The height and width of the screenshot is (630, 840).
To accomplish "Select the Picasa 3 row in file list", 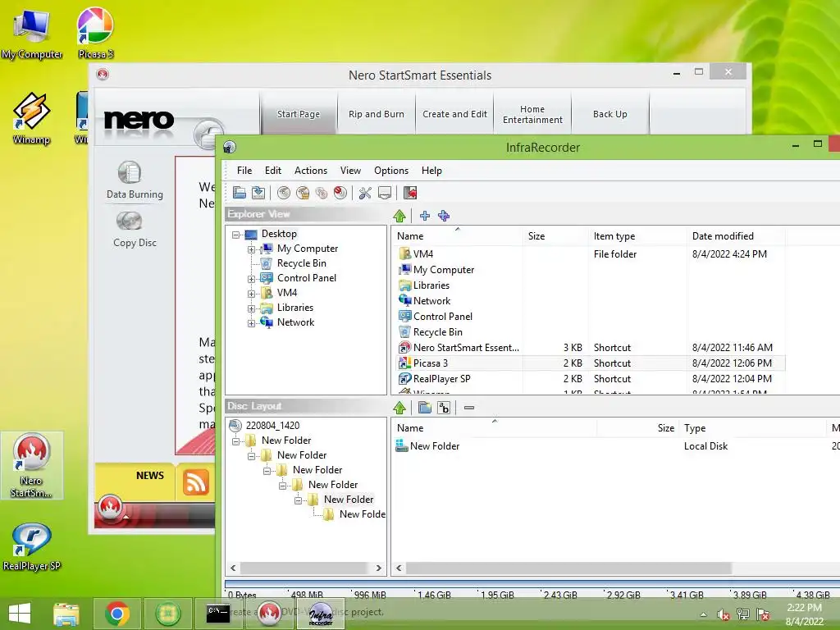I will 591,363.
